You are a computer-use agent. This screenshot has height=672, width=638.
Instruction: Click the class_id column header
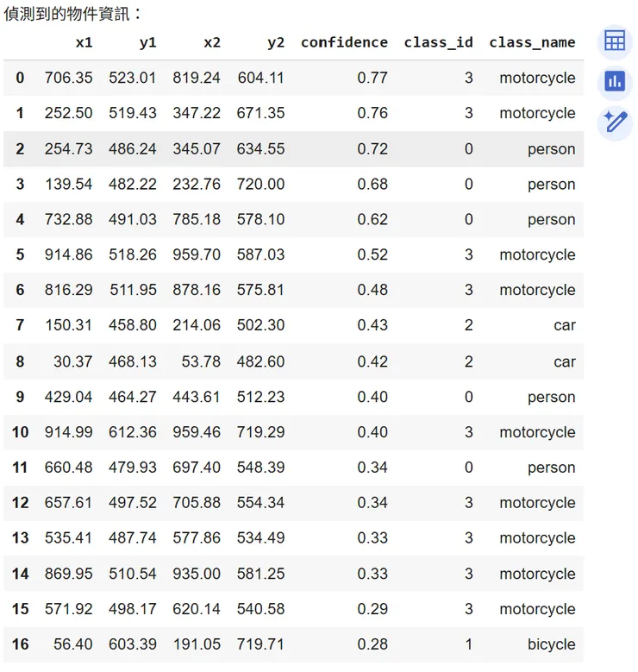(438, 42)
